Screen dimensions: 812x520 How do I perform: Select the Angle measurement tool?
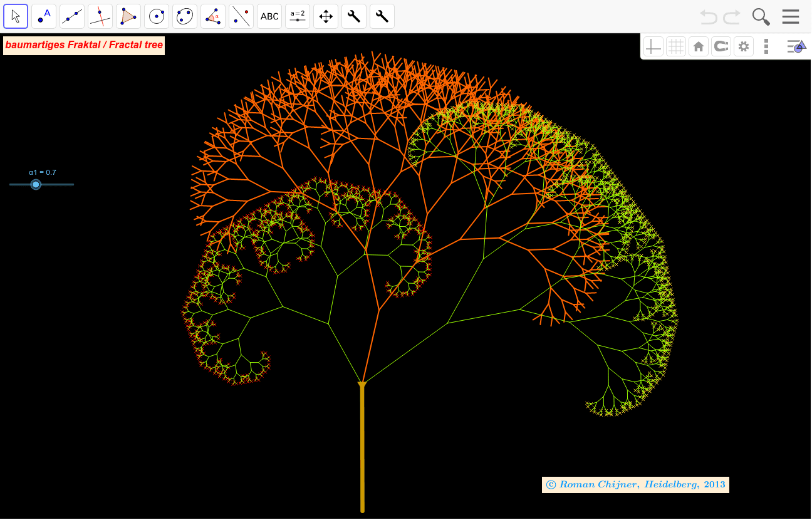click(x=213, y=16)
